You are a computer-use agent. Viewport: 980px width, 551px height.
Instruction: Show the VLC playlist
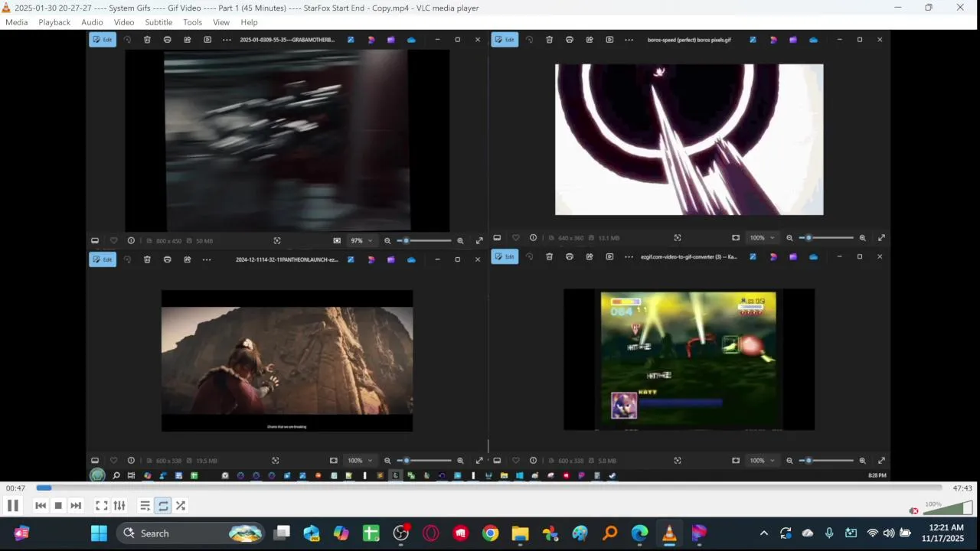coord(145,505)
